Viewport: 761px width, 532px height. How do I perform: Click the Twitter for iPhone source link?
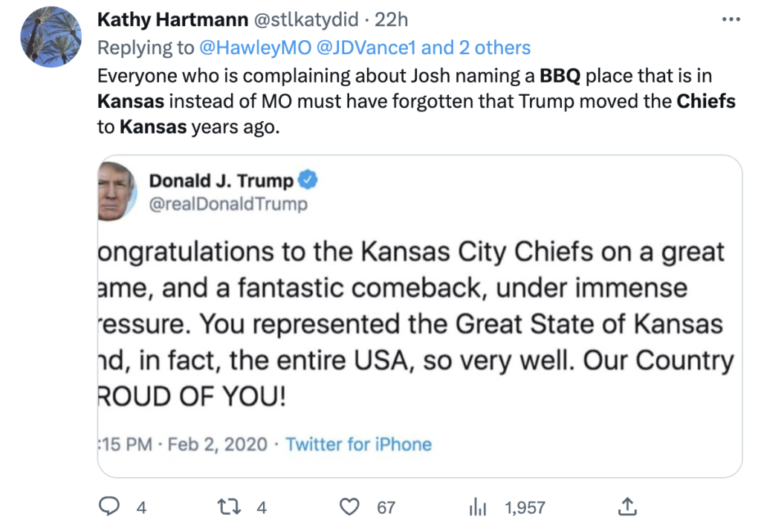point(359,444)
